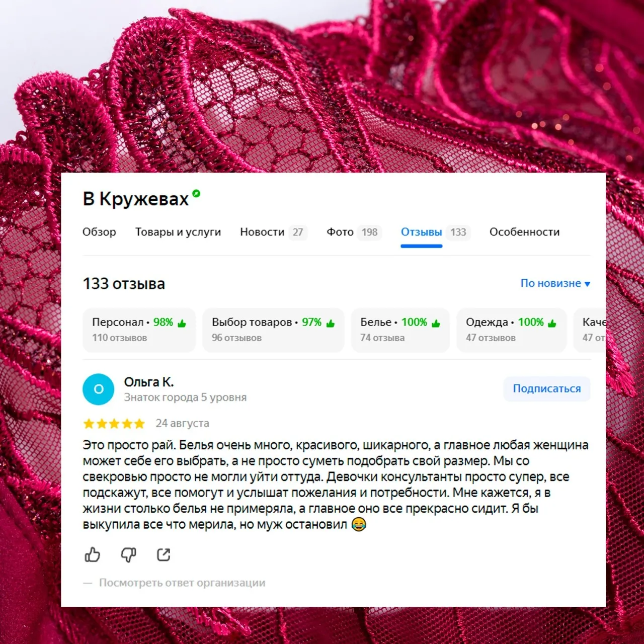The image size is (644, 644).
Task: Open reviewer name Ольга К. profile link
Action: [x=149, y=382]
